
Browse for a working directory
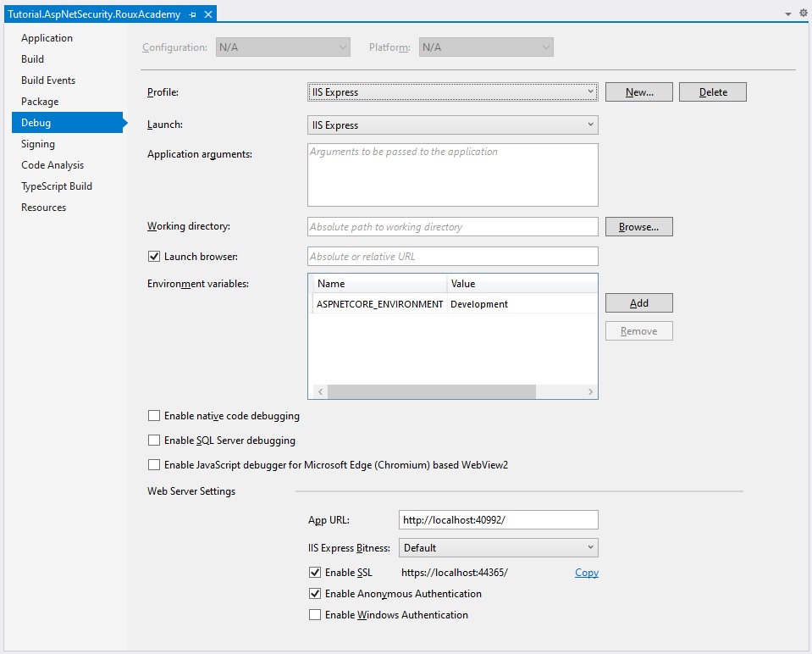(638, 226)
